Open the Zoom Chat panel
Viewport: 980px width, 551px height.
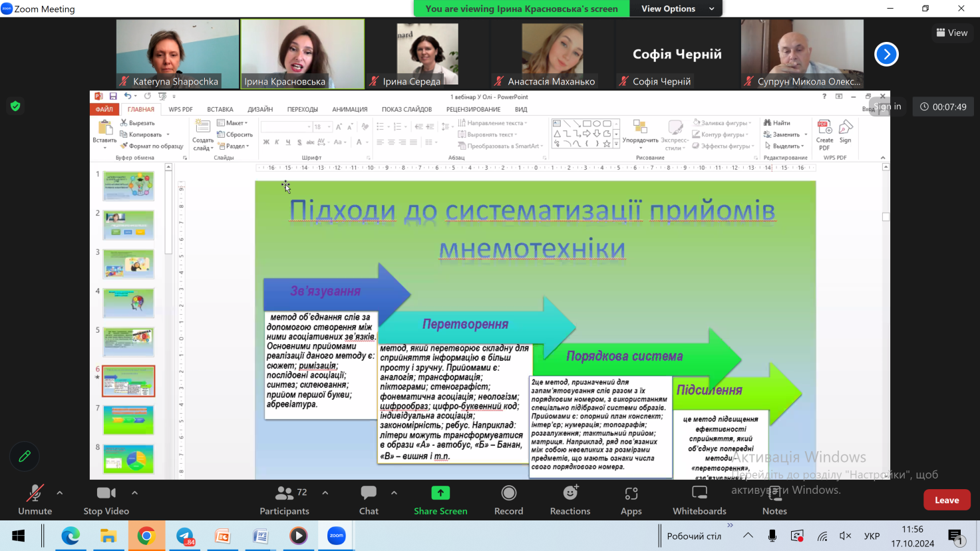(369, 500)
